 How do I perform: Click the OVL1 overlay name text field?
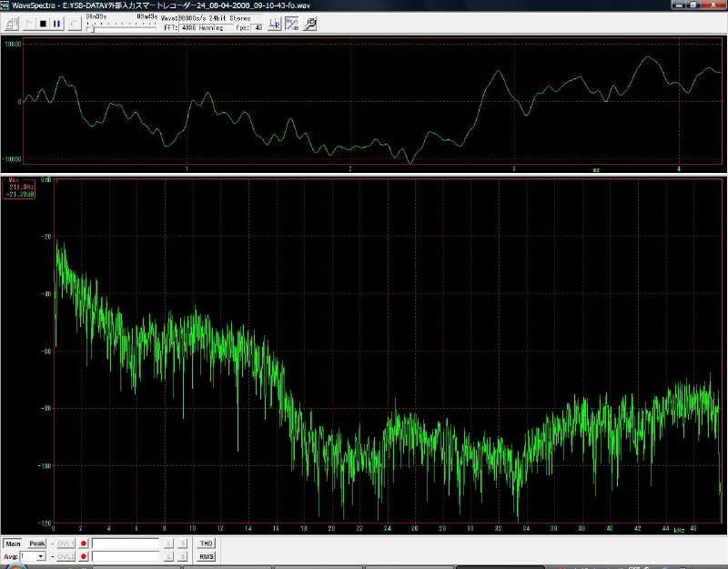[x=126, y=544]
